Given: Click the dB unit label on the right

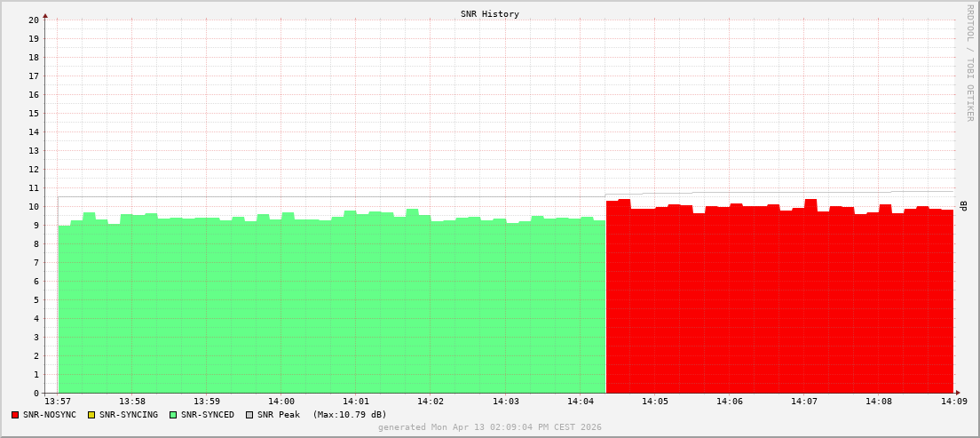Looking at the screenshot, I should click(x=963, y=206).
